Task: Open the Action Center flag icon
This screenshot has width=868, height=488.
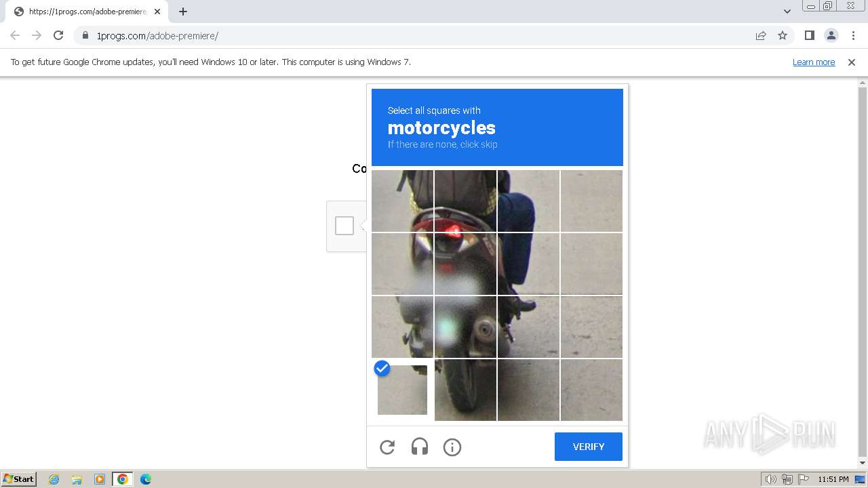Action: tap(804, 479)
